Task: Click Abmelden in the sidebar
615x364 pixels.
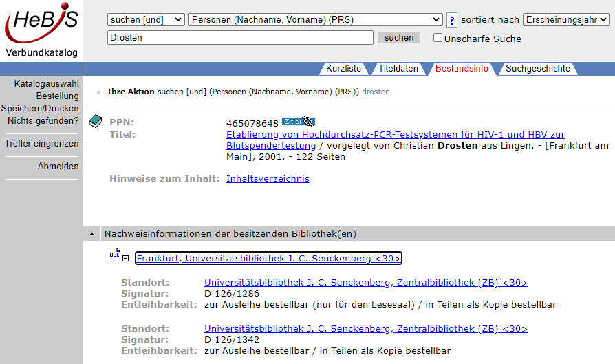Action: coord(58,167)
